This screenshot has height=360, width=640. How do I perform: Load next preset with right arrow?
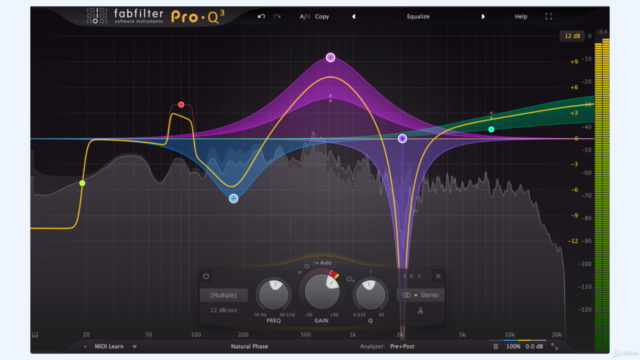(483, 16)
